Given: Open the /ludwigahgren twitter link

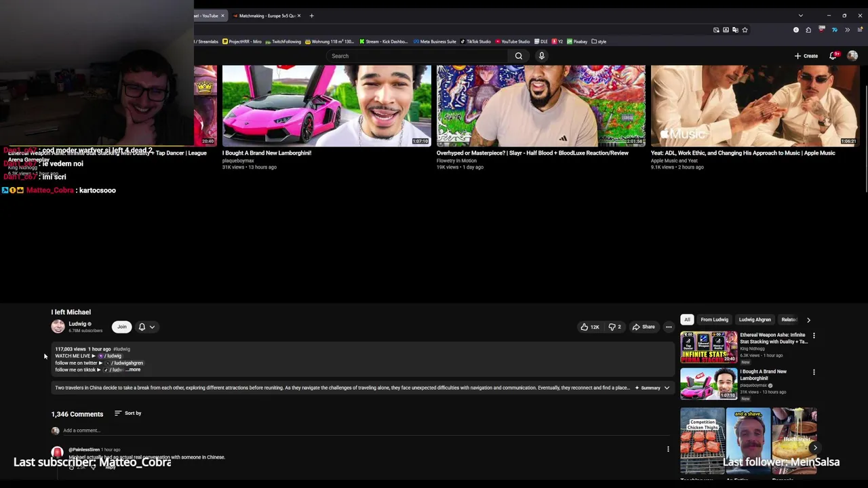Looking at the screenshot, I should pyautogui.click(x=125, y=363).
